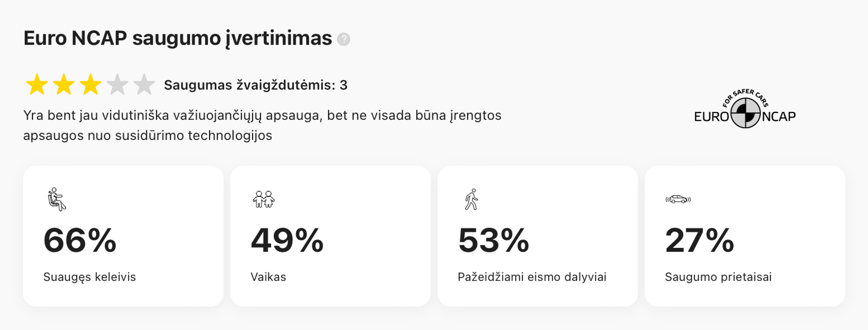868x330 pixels.
Task: Click the two children icon
Action: (264, 199)
